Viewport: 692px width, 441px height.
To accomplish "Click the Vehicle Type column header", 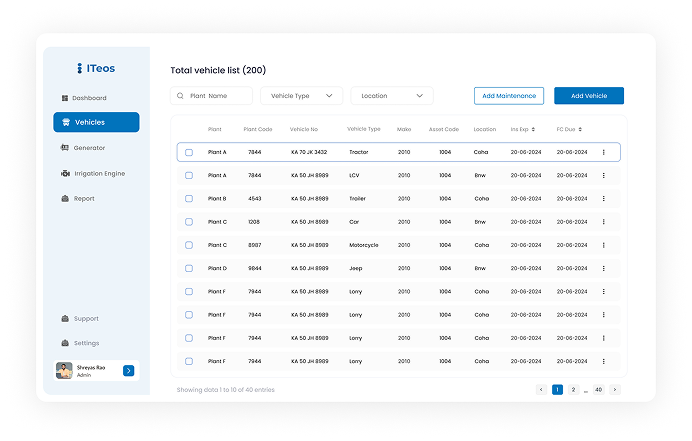I will tap(364, 129).
